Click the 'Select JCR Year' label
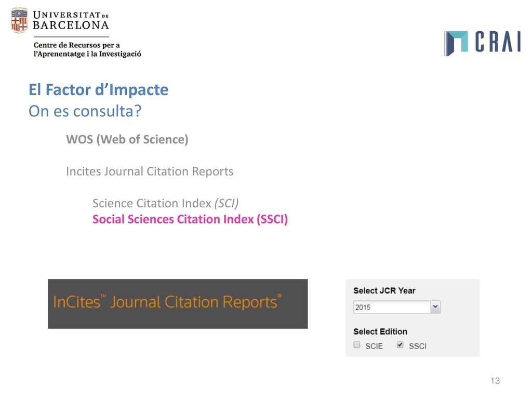Viewport: 532px width, 399px height. (384, 290)
